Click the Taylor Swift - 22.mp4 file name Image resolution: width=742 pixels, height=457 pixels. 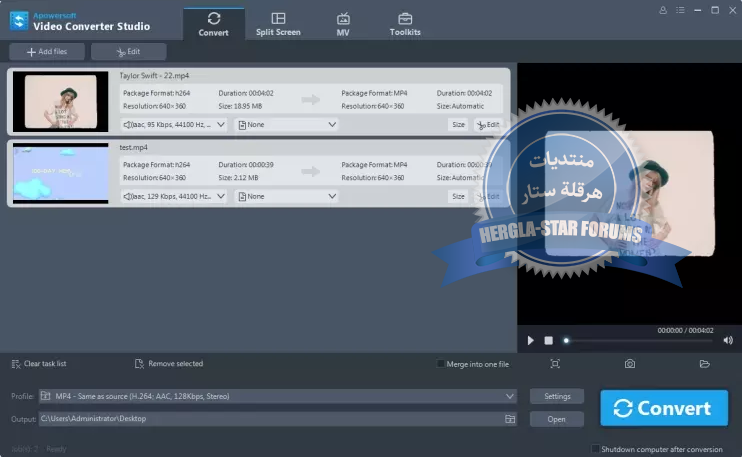[154, 75]
